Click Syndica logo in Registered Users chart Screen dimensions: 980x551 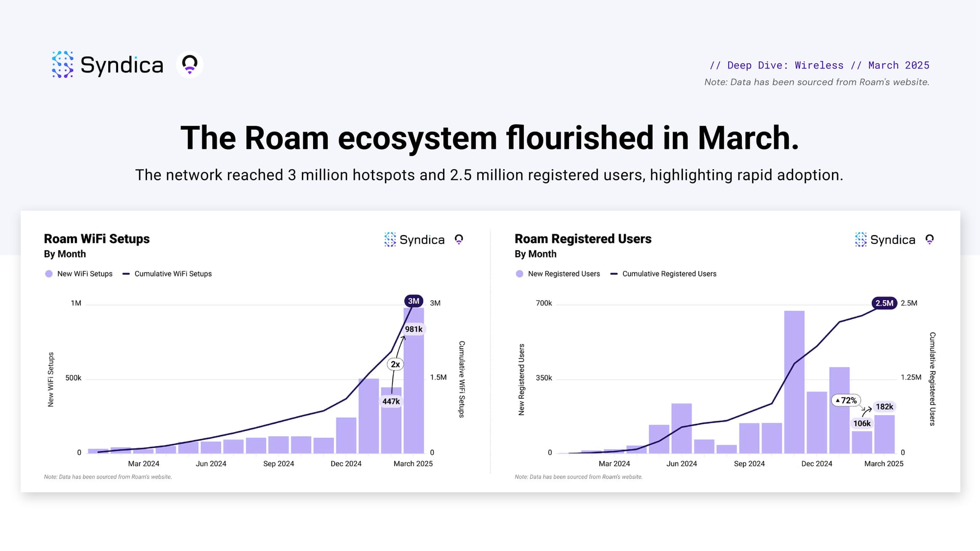click(x=885, y=240)
